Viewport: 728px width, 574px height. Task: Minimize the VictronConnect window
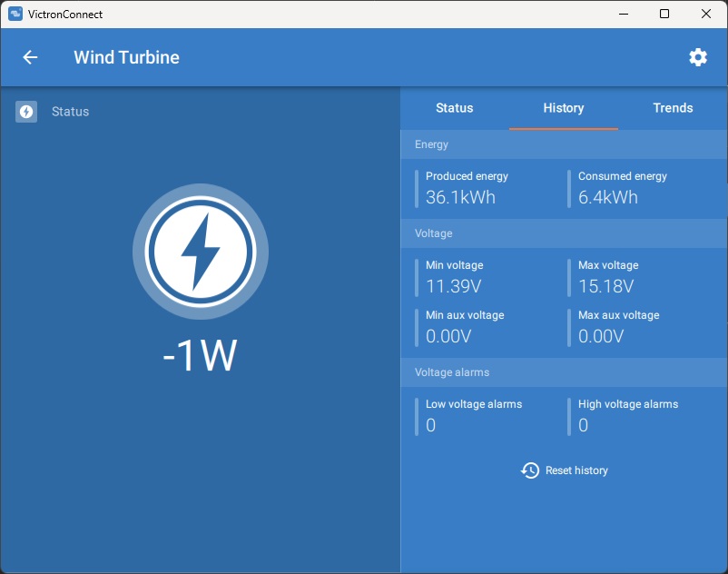click(624, 14)
